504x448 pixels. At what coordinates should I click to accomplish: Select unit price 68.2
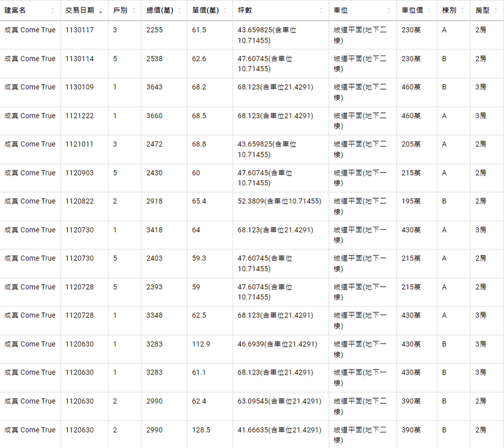pos(199,87)
